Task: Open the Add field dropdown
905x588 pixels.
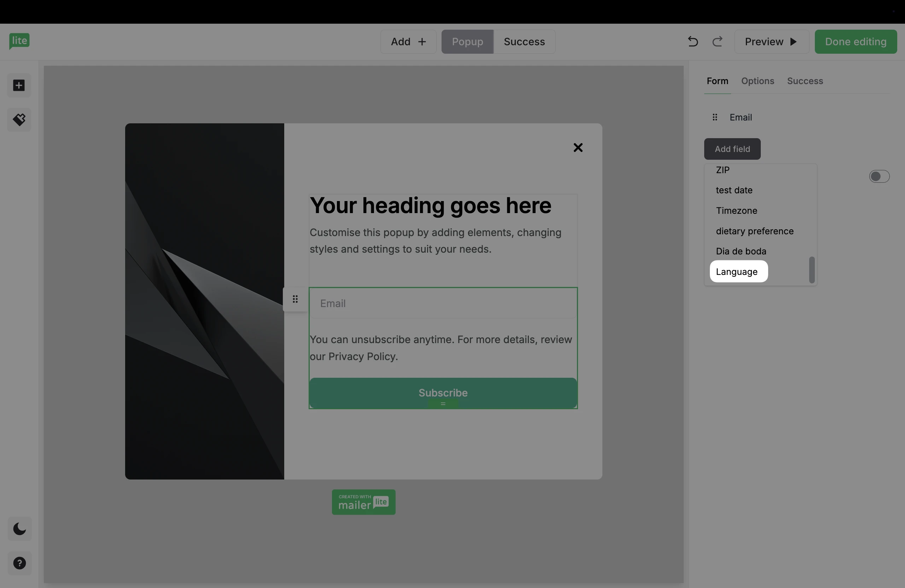Action: point(732,149)
